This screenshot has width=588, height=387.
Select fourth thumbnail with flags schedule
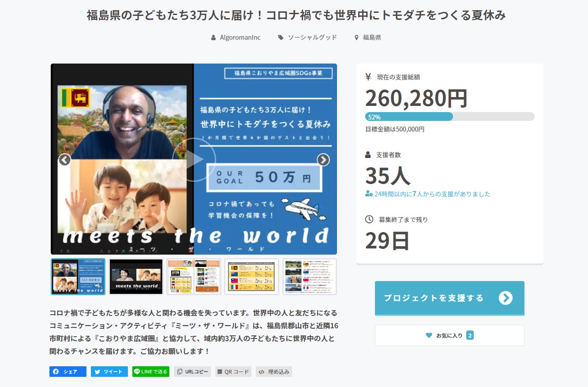point(251,277)
